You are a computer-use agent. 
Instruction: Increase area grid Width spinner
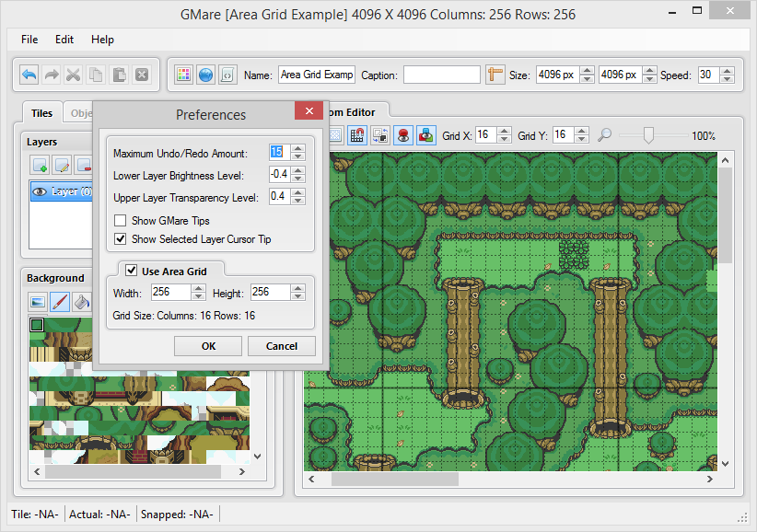pyautogui.click(x=198, y=288)
